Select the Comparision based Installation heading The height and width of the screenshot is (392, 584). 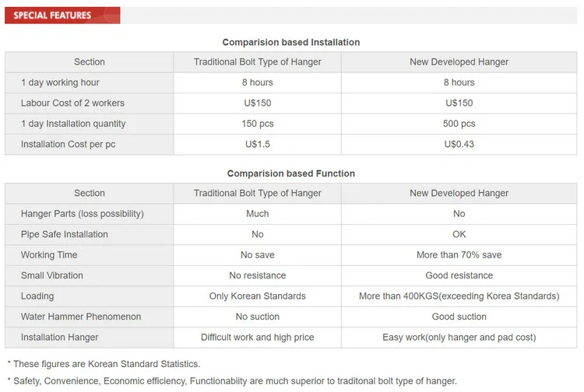click(x=291, y=43)
